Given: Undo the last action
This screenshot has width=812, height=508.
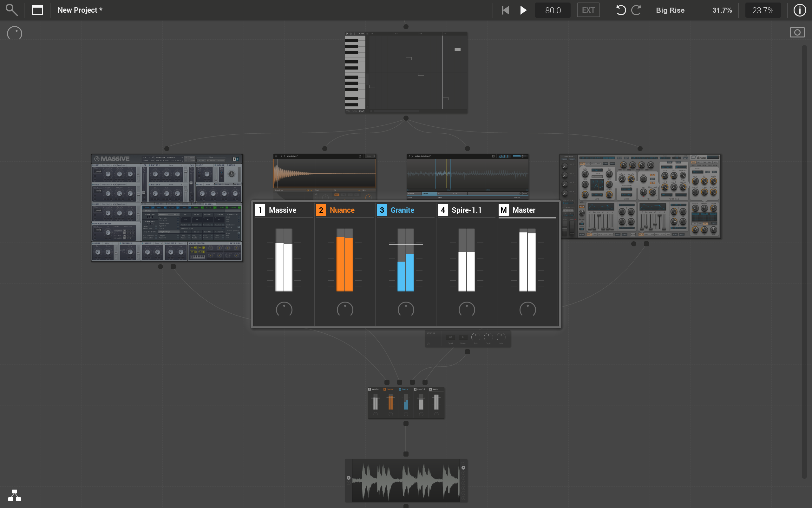Looking at the screenshot, I should (621, 10).
